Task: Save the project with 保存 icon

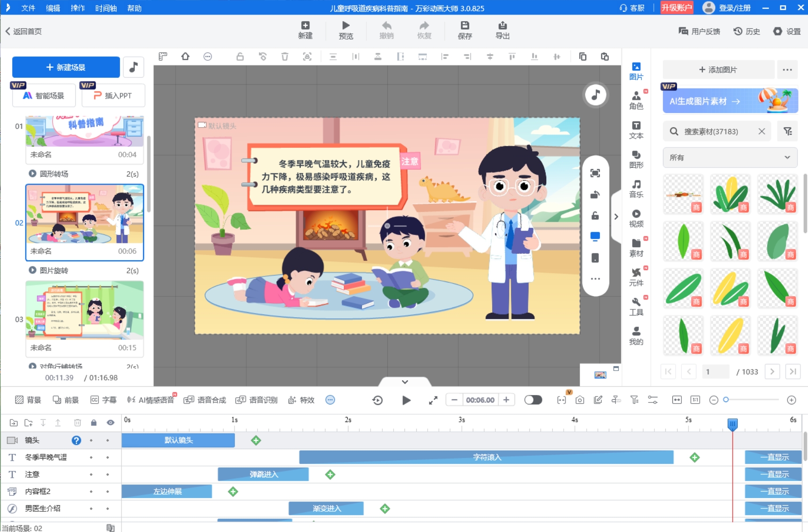Action: (x=465, y=29)
